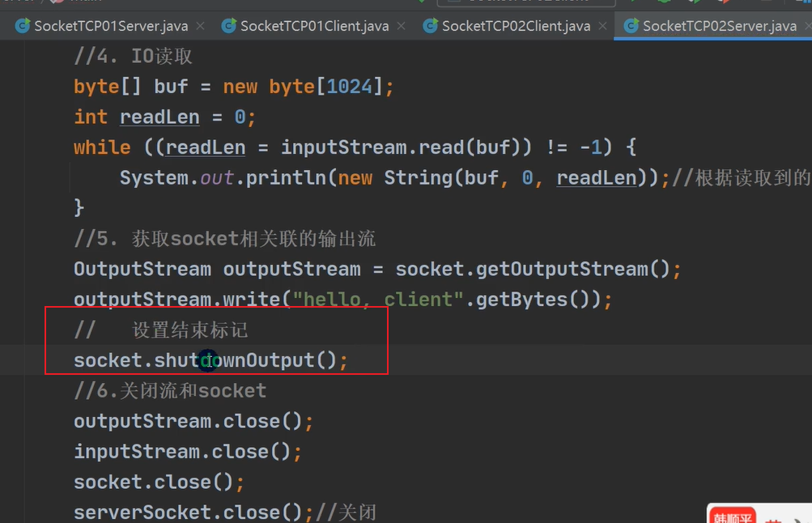Click the '// 设置结束标记' comment
This screenshot has width=812, height=523.
point(161,330)
